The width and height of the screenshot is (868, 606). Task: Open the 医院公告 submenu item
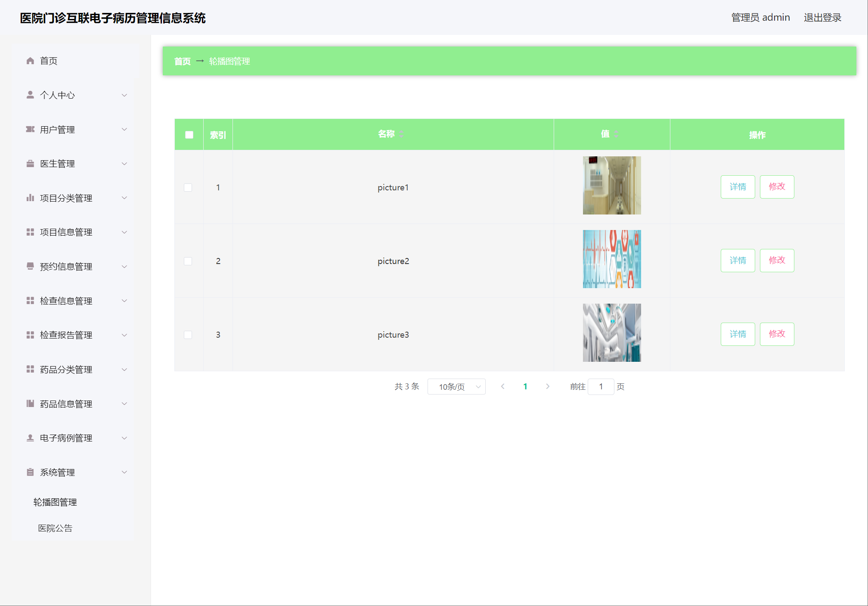click(55, 528)
